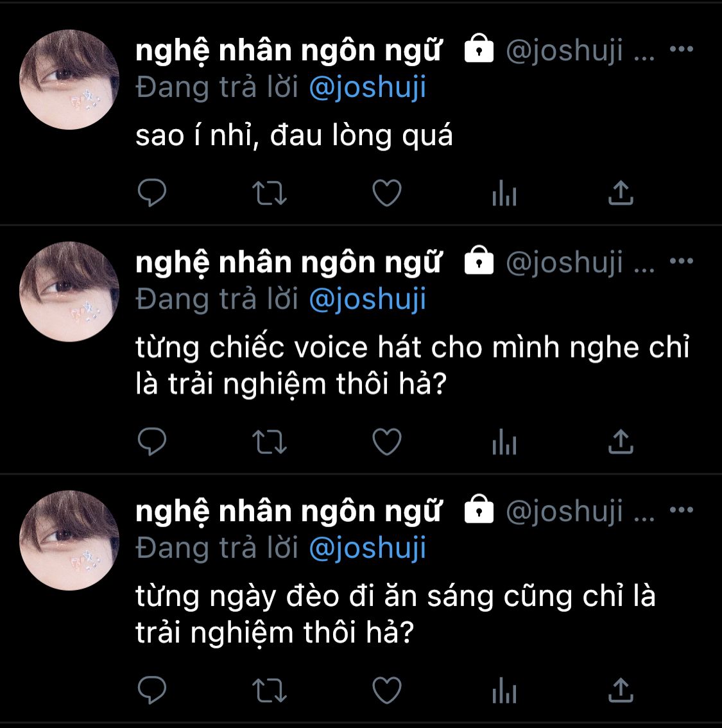Image resolution: width=722 pixels, height=728 pixels.
Task: Like the "sao í nhỉ, đau lòng quá" tweet
Action: point(387,193)
